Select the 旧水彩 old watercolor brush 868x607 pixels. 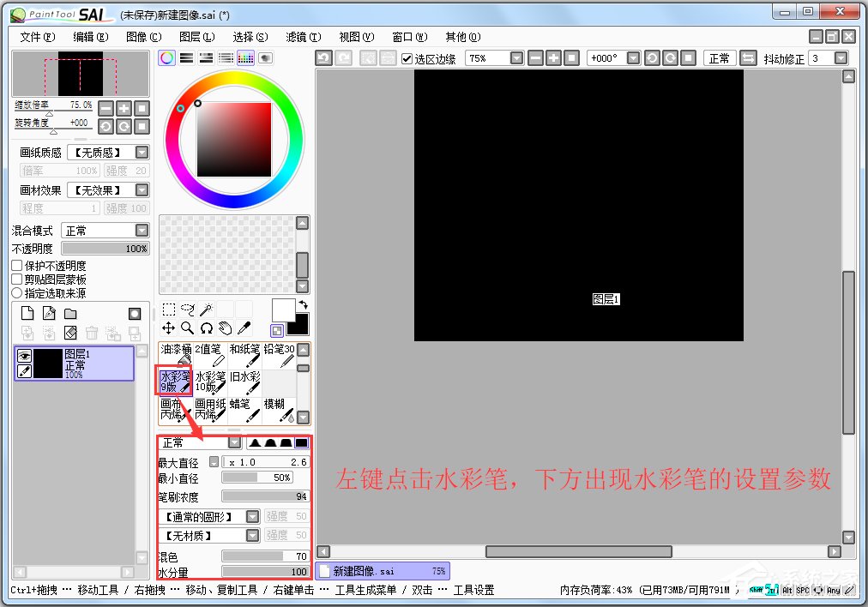click(245, 382)
